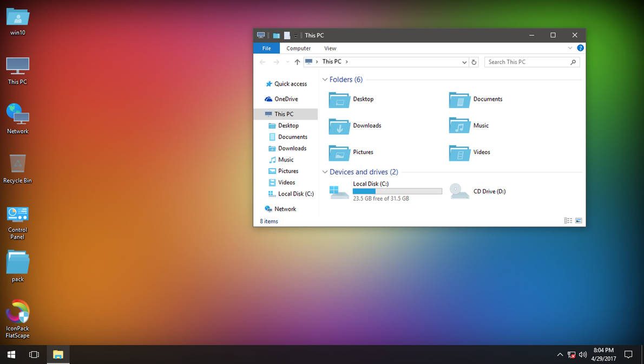Select the Pictures folder in content pane

(352, 152)
